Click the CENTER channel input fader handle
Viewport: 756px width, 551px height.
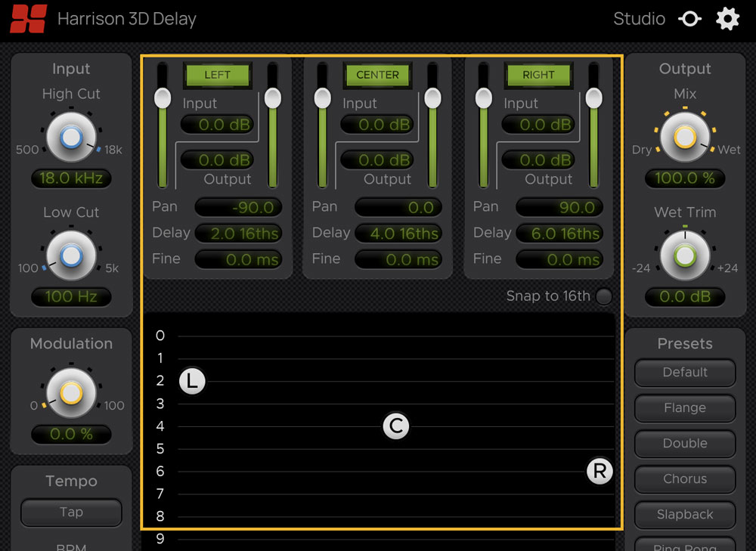[323, 98]
